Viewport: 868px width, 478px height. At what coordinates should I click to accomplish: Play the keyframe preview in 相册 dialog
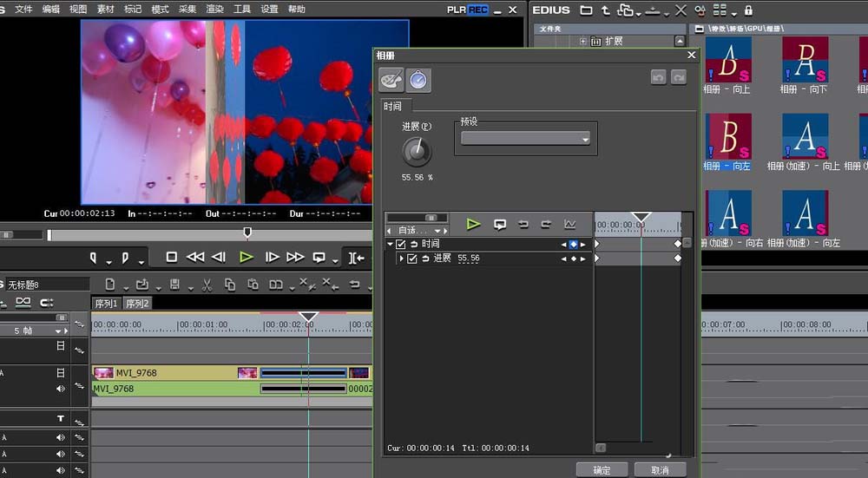click(473, 224)
